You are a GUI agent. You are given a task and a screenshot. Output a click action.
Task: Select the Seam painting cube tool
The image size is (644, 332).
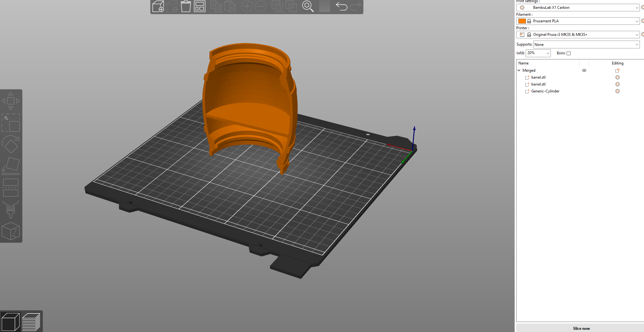11,231
